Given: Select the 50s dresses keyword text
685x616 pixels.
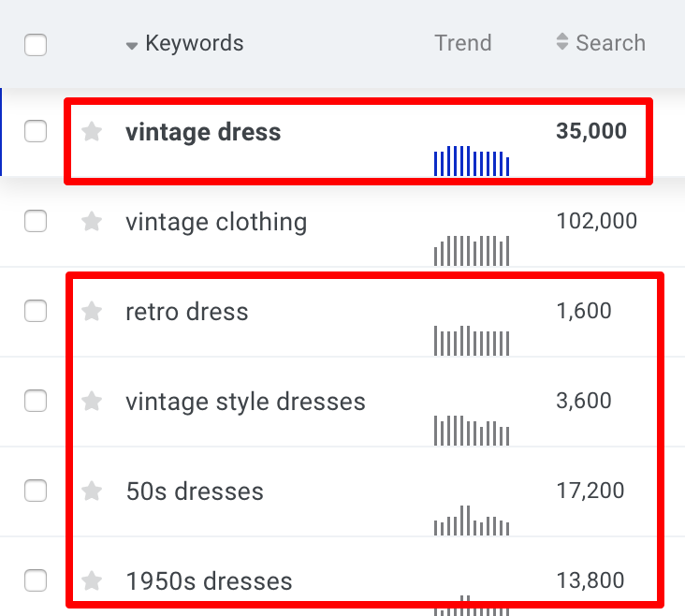Looking at the screenshot, I should 195,491.
